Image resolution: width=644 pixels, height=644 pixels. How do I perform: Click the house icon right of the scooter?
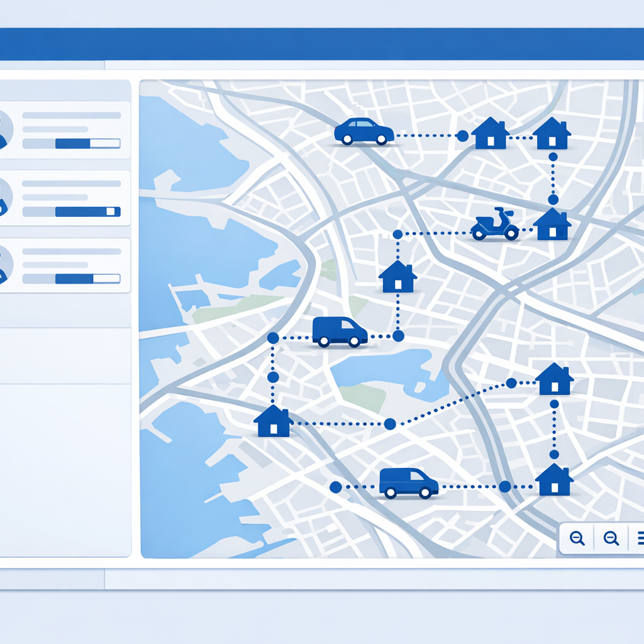pyautogui.click(x=552, y=225)
